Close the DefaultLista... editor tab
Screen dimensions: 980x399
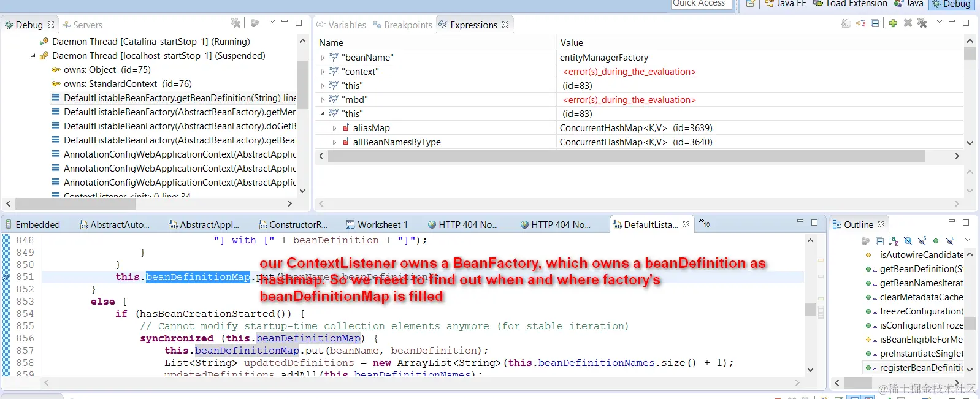click(686, 224)
